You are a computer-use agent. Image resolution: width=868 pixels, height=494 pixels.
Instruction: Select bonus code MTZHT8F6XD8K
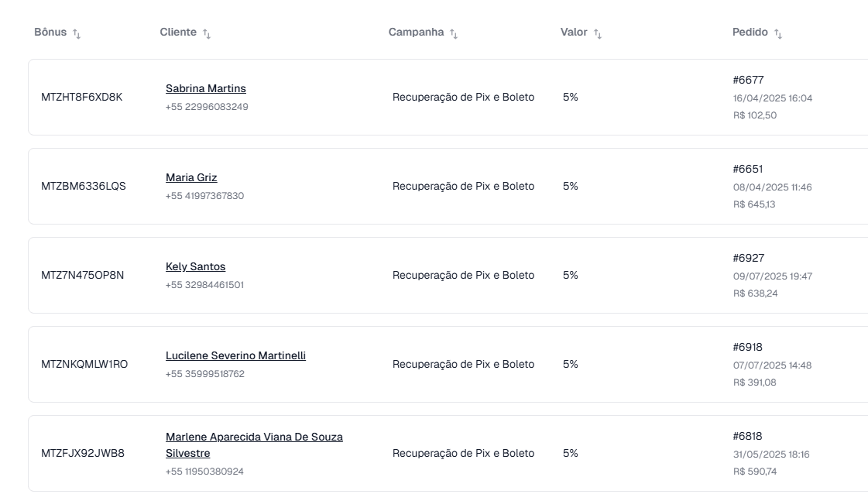(x=82, y=98)
